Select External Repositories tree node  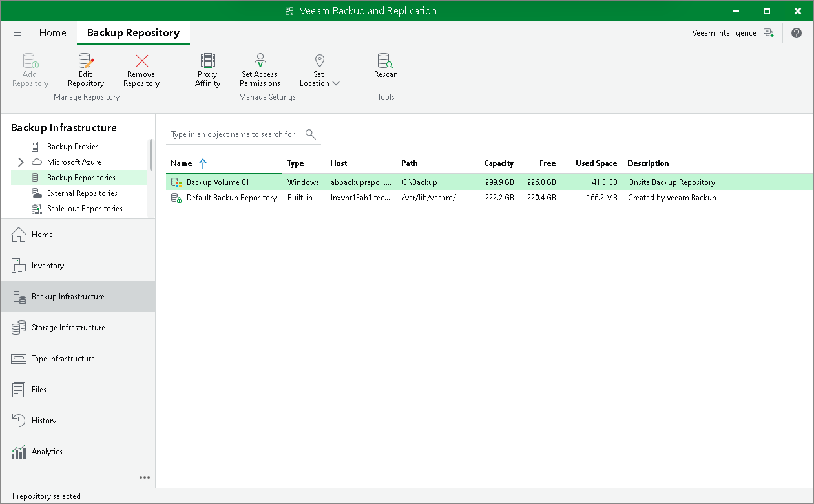point(82,193)
